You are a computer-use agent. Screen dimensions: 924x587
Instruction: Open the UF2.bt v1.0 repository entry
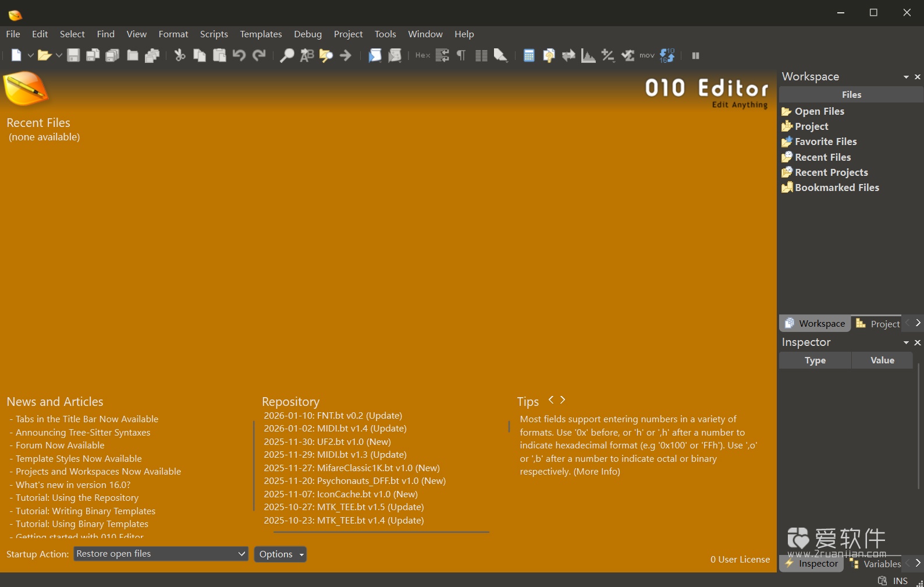(327, 441)
